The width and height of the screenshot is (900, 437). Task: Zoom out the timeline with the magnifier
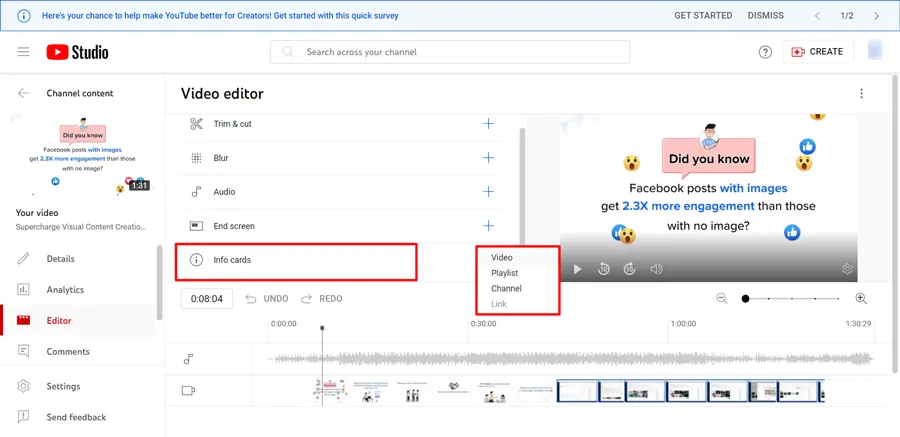tap(722, 299)
